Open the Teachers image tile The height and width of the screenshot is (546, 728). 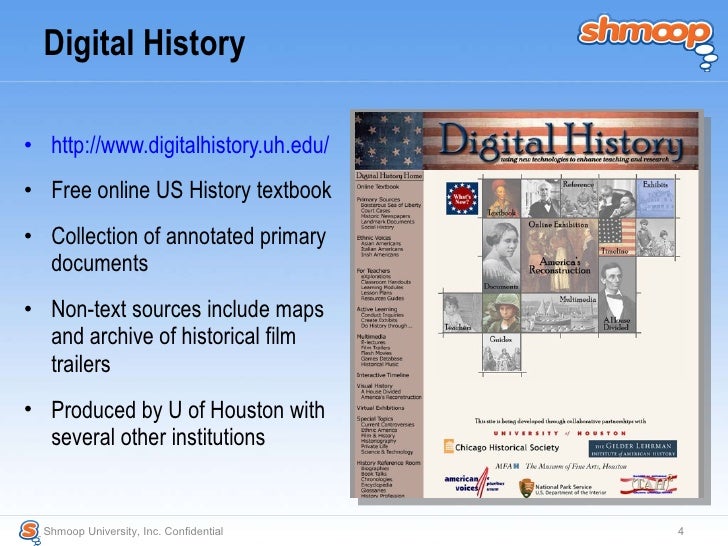point(462,312)
